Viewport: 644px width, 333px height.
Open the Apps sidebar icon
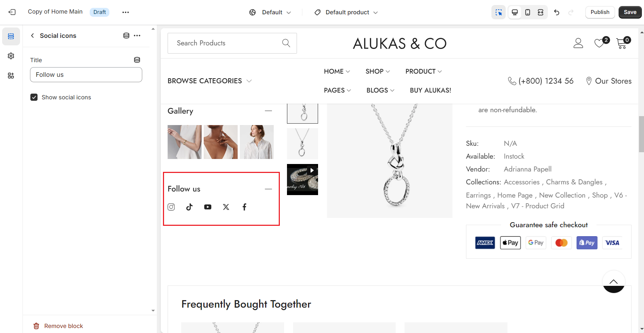click(11, 75)
